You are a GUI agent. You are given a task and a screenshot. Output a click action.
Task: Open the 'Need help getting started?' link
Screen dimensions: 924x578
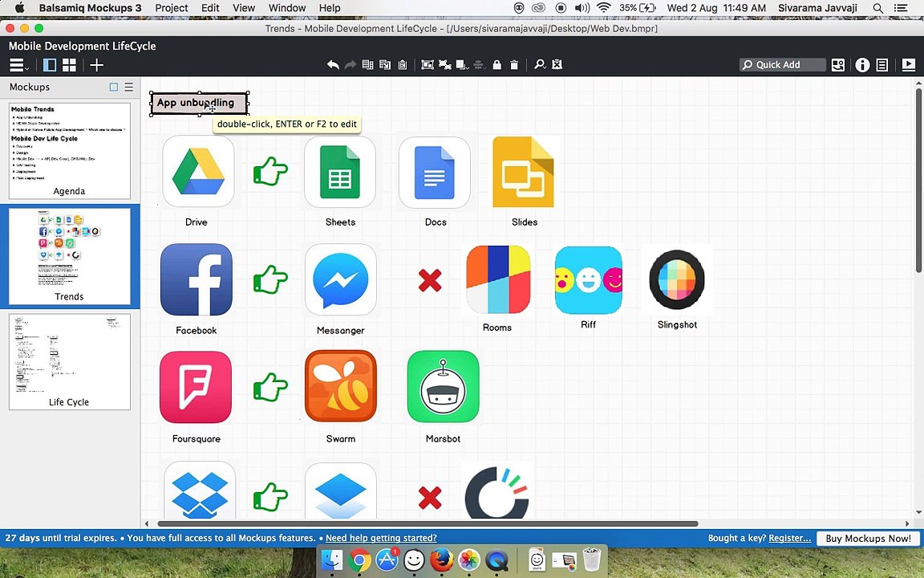pyautogui.click(x=381, y=538)
